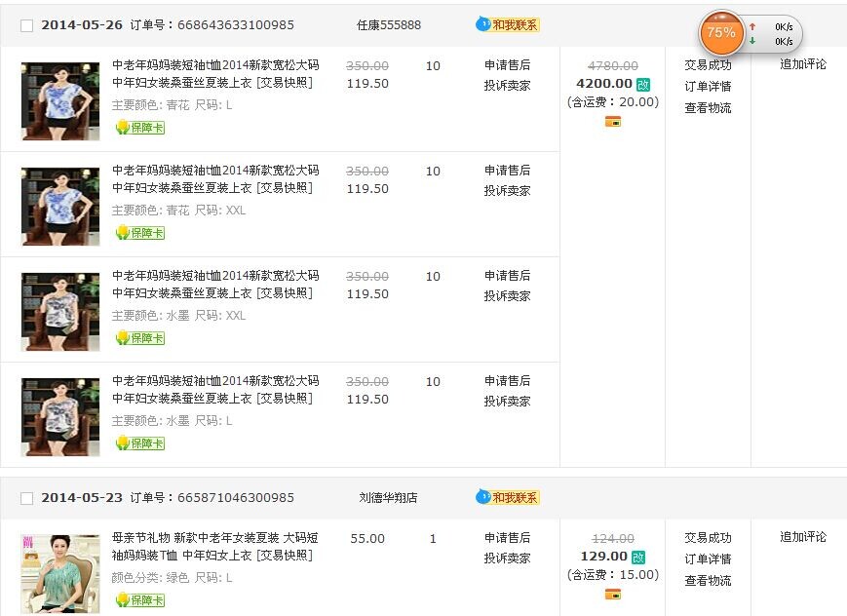Click 保障卡 badge on 青花 size L item
Image resolution: width=847 pixels, height=616 pixels.
click(140, 128)
